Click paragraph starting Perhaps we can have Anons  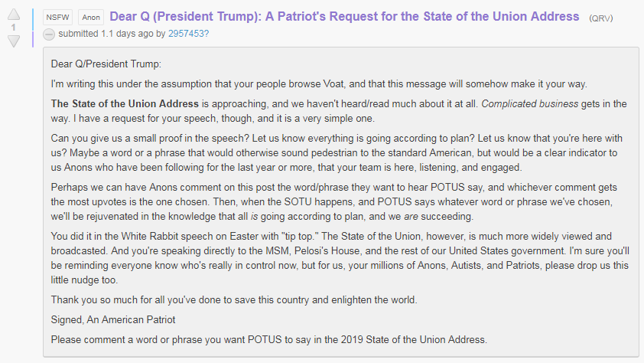[x=334, y=202]
